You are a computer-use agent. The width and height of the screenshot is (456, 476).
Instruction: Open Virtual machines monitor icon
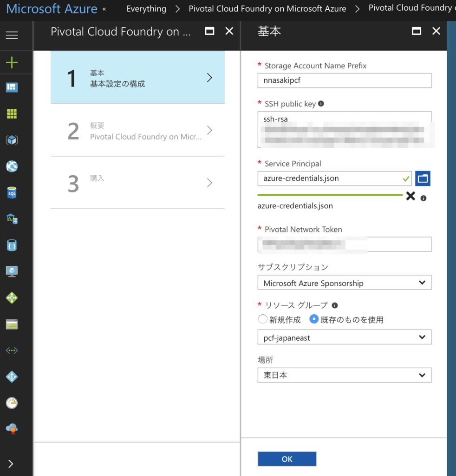(12, 271)
